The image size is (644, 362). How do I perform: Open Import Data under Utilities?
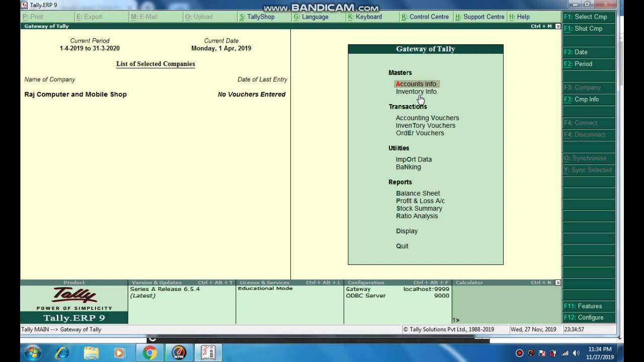tap(414, 159)
